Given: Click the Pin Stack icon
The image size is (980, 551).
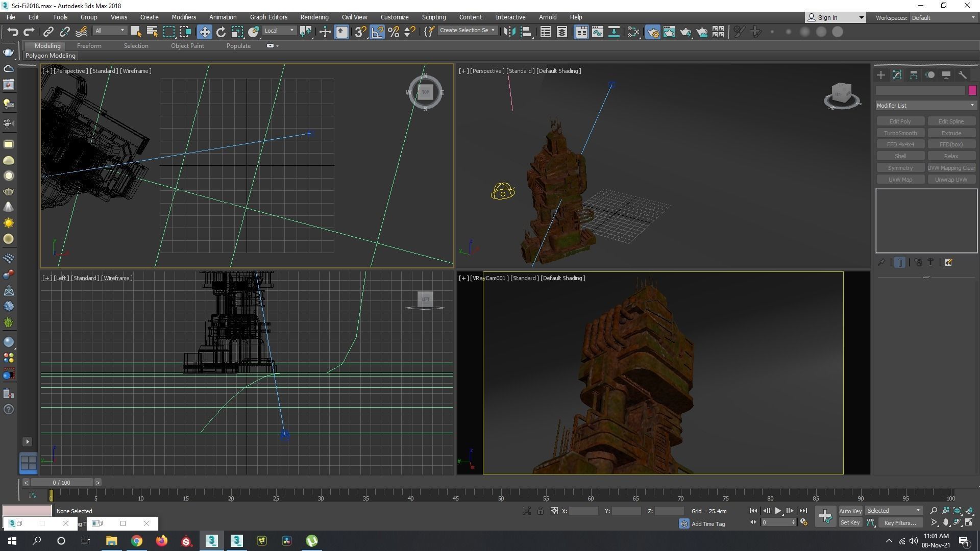Looking at the screenshot, I should pyautogui.click(x=881, y=262).
